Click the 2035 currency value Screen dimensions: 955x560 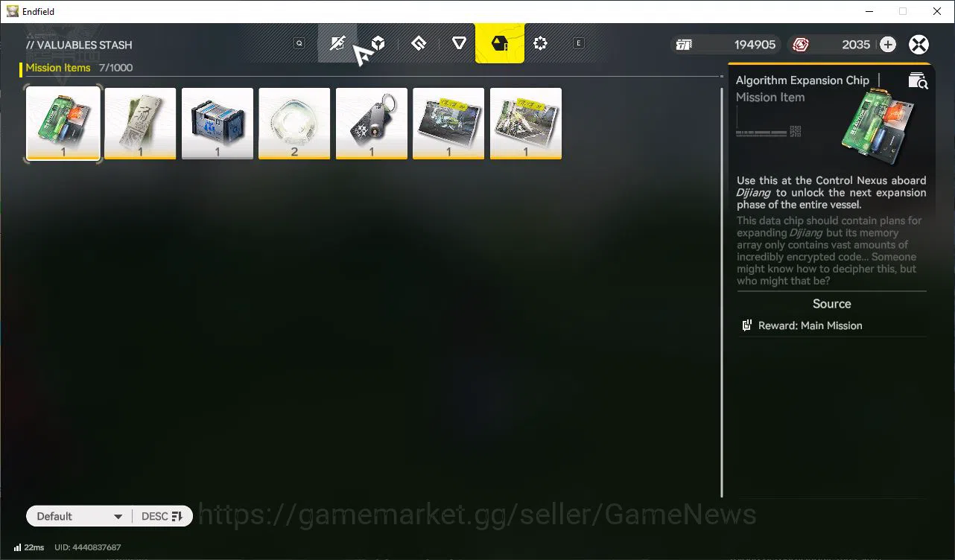click(x=856, y=45)
